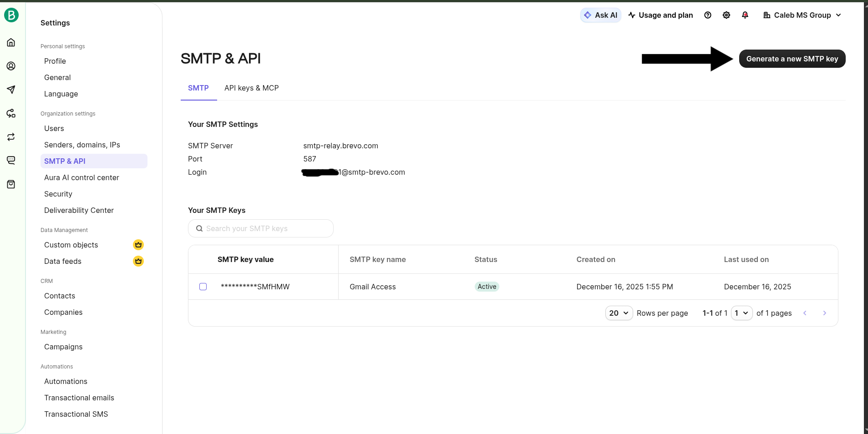The height and width of the screenshot is (434, 868).
Task: Click the Gmail Access key name
Action: click(x=372, y=287)
